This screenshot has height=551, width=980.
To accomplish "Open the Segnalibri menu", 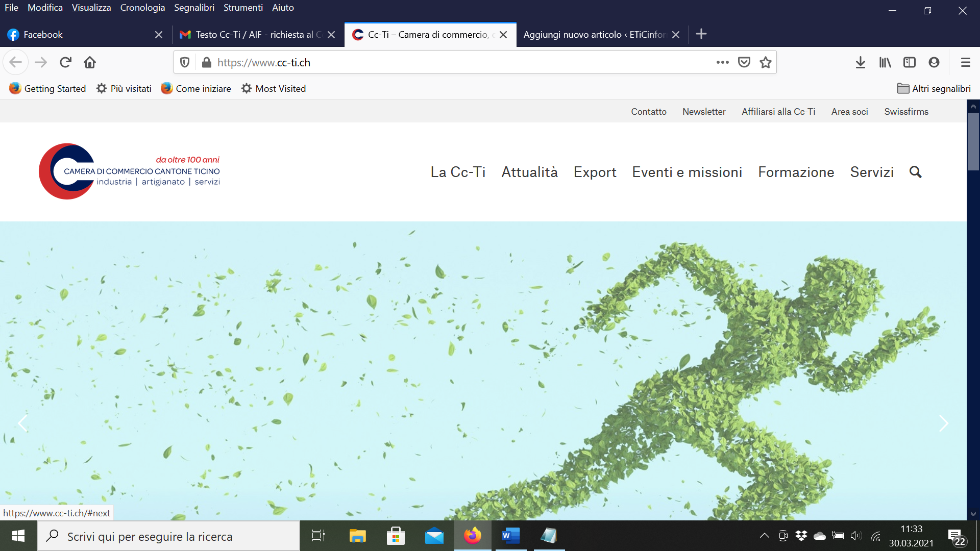I will (x=194, y=8).
